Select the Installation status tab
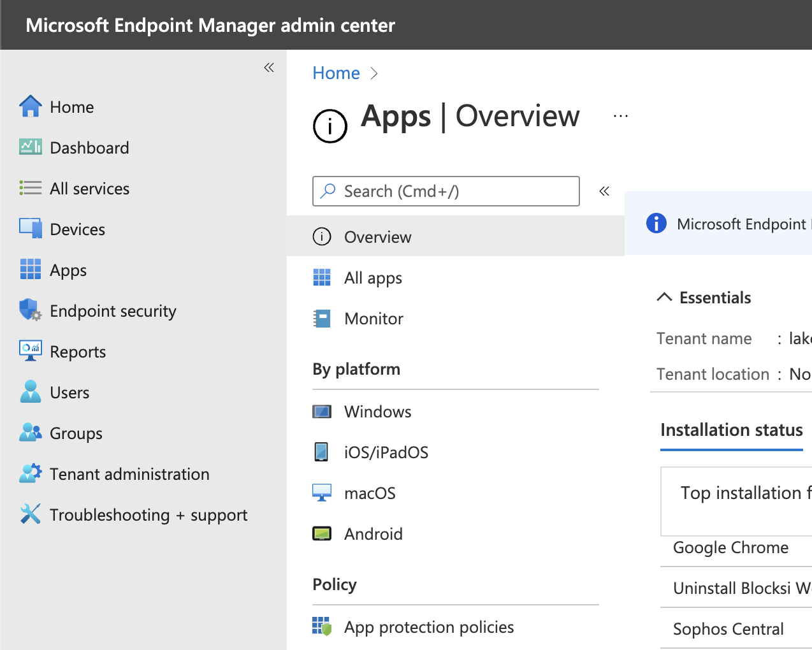The width and height of the screenshot is (812, 650). click(x=732, y=430)
